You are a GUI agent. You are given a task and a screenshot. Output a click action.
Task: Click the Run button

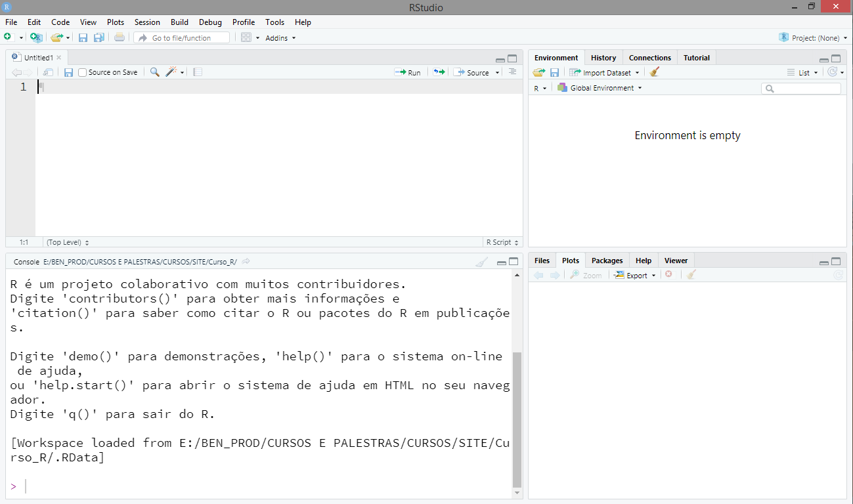(x=408, y=72)
